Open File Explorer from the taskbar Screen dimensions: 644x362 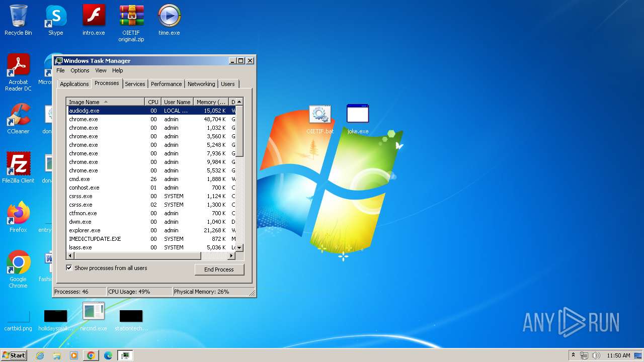pyautogui.click(x=57, y=355)
